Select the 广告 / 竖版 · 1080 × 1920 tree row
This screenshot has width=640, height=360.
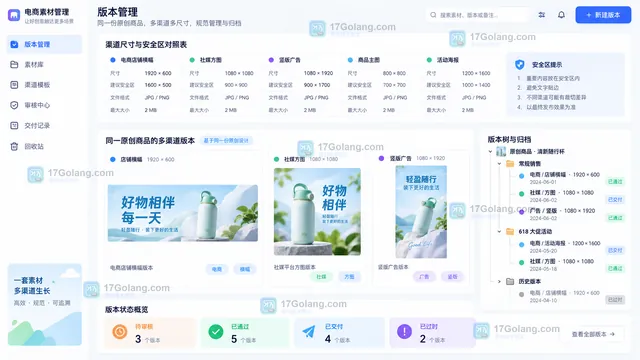571,214
